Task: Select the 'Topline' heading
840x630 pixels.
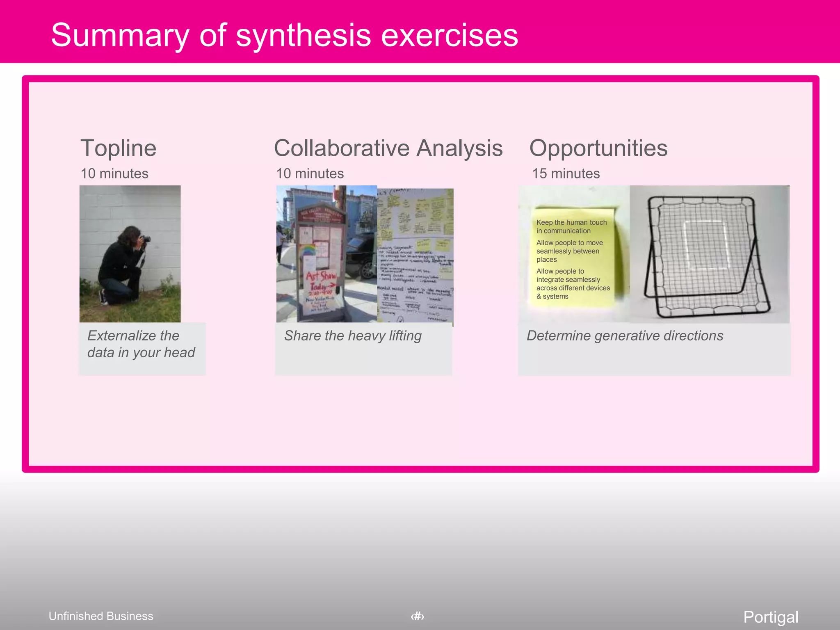Action: tap(118, 148)
